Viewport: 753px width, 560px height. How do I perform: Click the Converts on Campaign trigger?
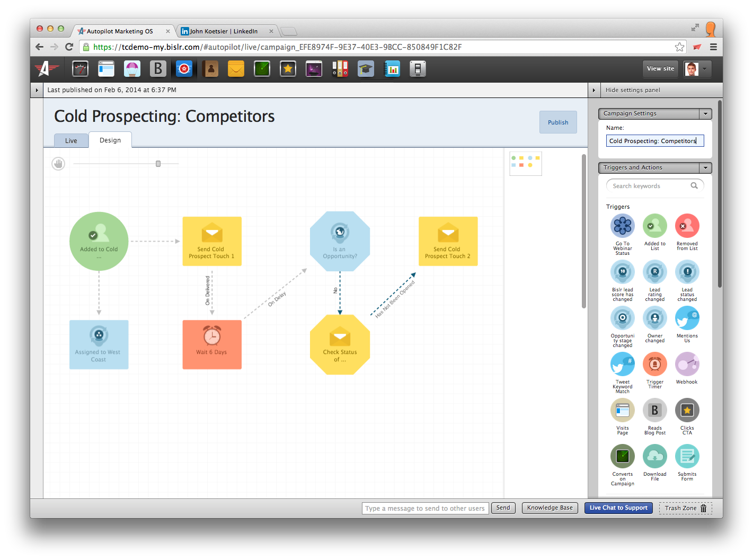click(623, 456)
